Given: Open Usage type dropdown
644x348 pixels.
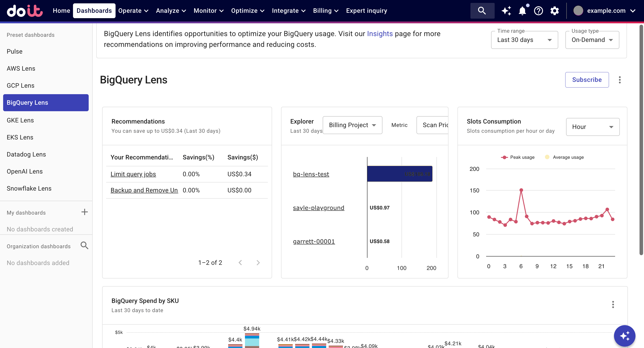Looking at the screenshot, I should click(x=592, y=40).
